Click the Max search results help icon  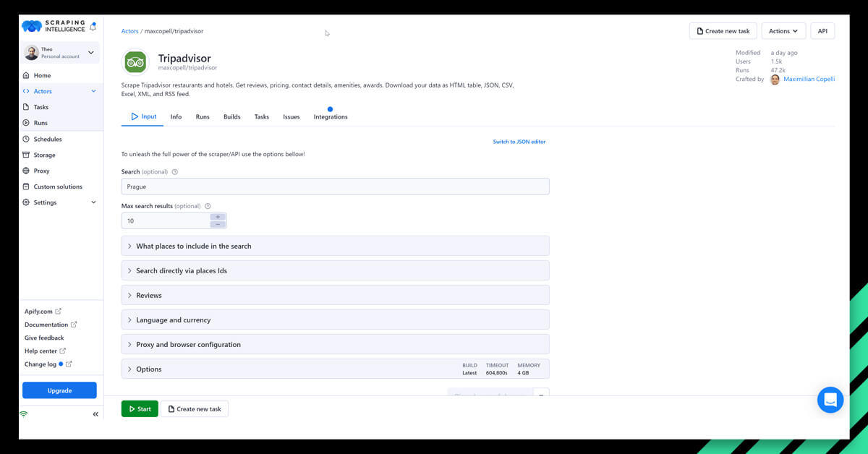[208, 206]
